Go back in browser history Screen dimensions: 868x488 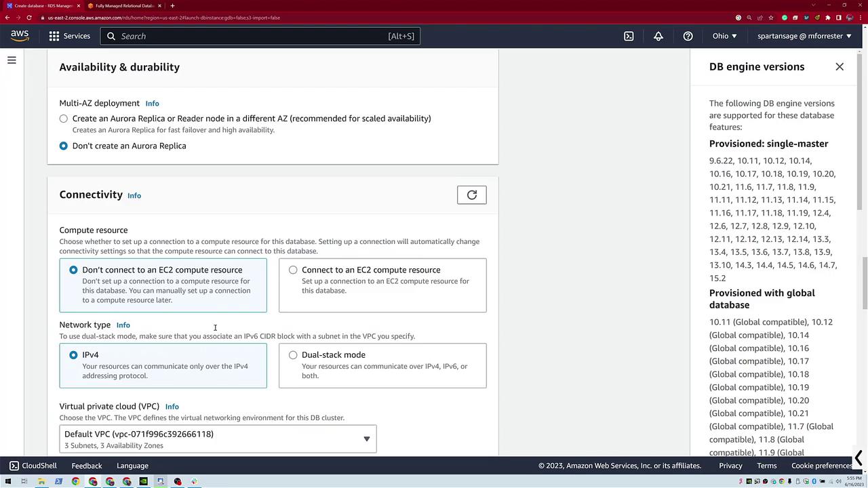click(x=7, y=18)
